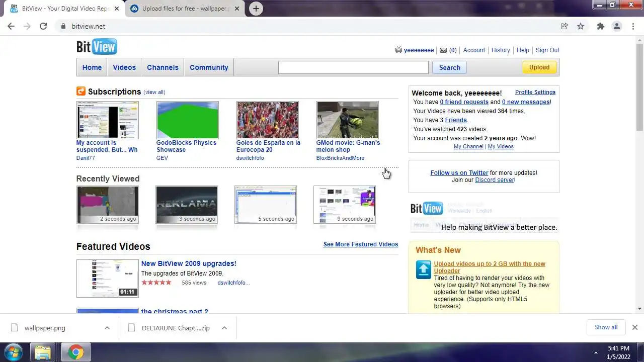Open File Explorer from the taskbar
This screenshot has width=644, height=362.
pyautogui.click(x=43, y=352)
